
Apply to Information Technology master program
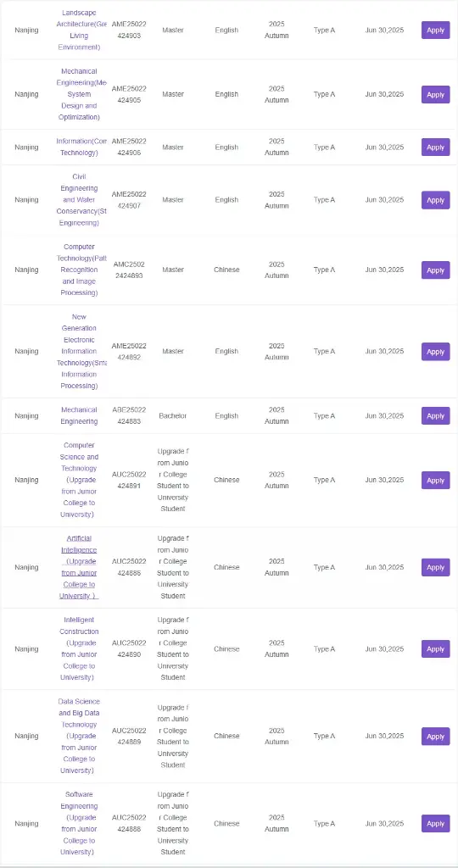pyautogui.click(x=435, y=147)
